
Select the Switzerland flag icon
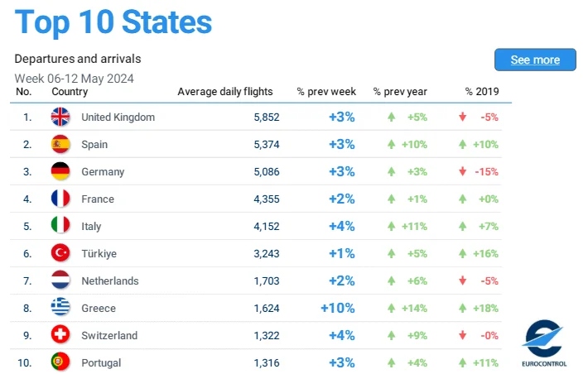60,334
